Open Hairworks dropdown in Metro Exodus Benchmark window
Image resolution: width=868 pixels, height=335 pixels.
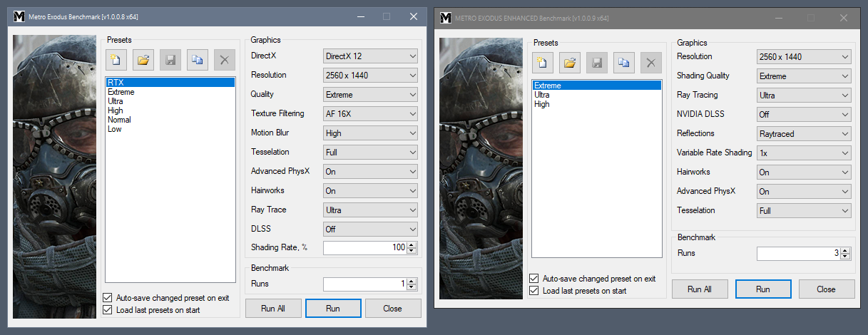click(370, 190)
